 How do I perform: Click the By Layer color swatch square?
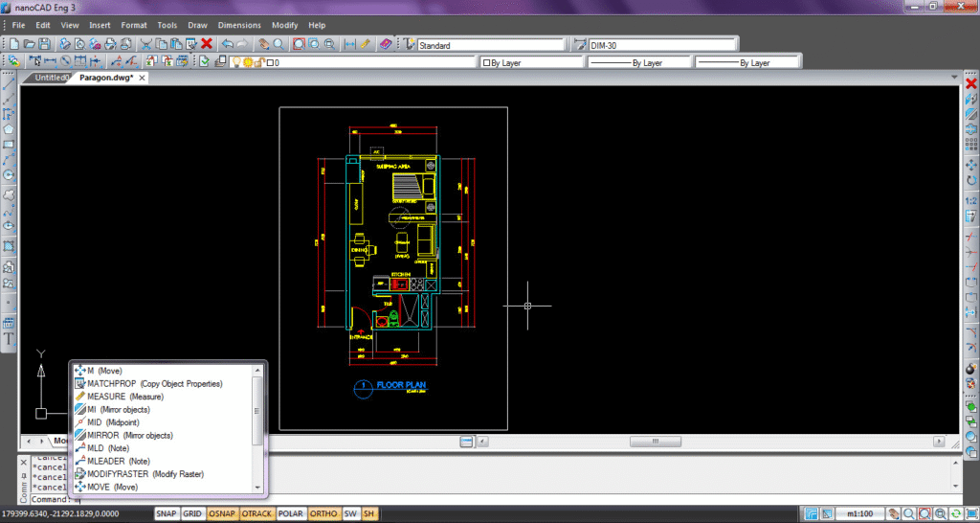click(x=486, y=63)
